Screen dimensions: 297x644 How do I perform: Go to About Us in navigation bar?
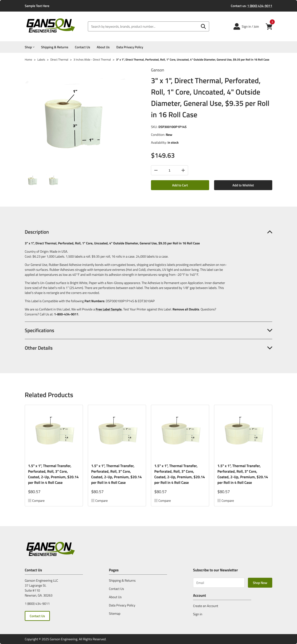tap(103, 47)
